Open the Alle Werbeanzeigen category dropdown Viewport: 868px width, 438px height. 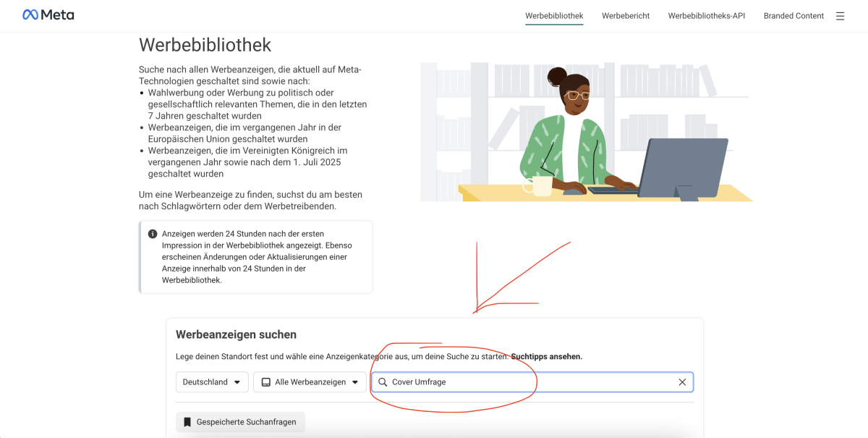310,382
